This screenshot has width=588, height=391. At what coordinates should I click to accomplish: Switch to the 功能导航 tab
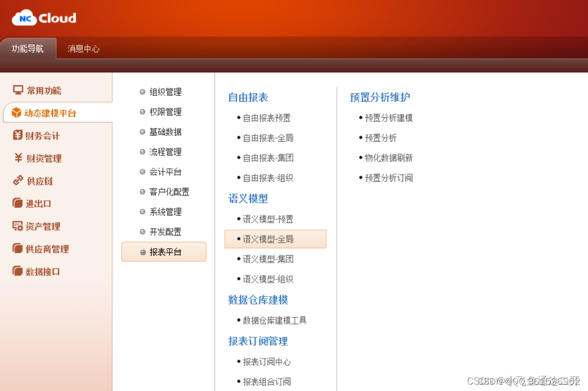coord(28,48)
